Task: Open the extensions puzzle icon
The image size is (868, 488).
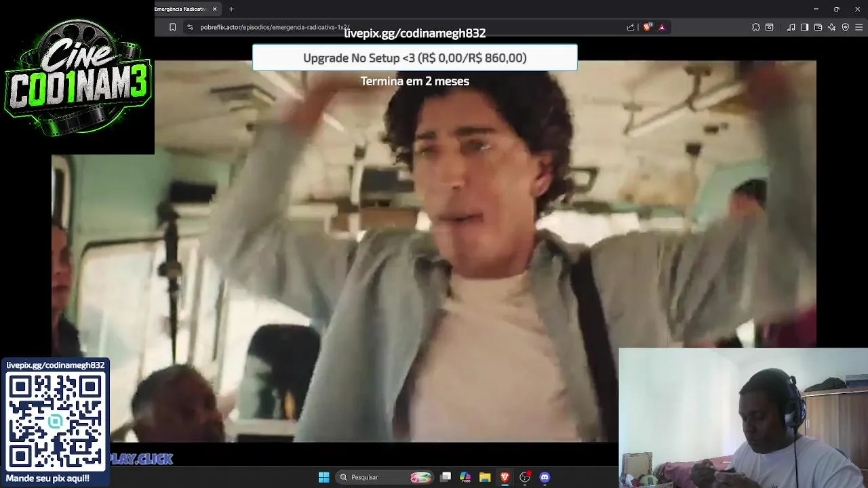Action: (756, 27)
